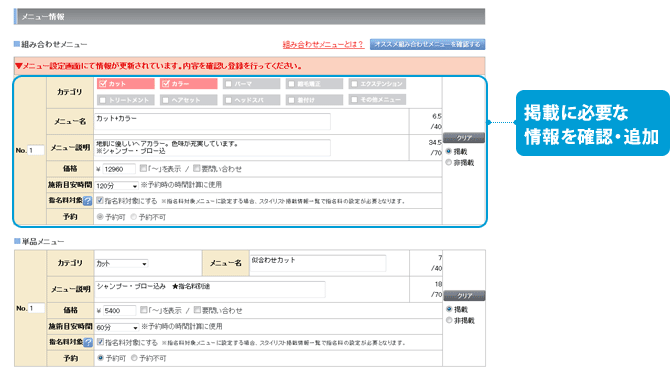
Task: Focus the 似合わせカット menu name field
Action: [318, 263]
